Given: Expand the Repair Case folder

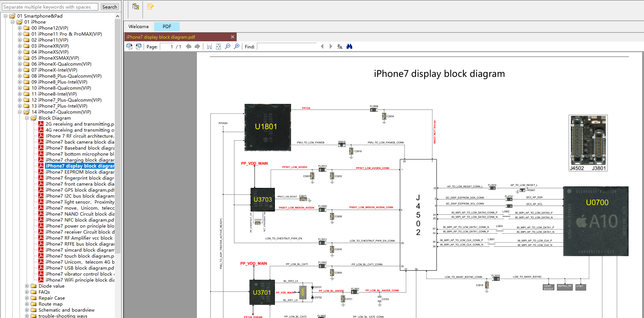Looking at the screenshot, I should tap(27, 298).
